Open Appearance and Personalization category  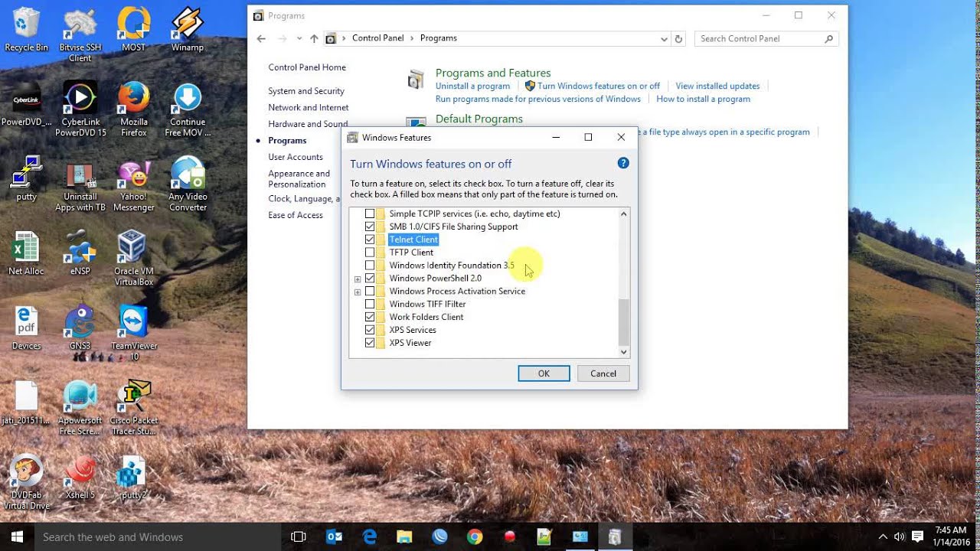tap(299, 179)
